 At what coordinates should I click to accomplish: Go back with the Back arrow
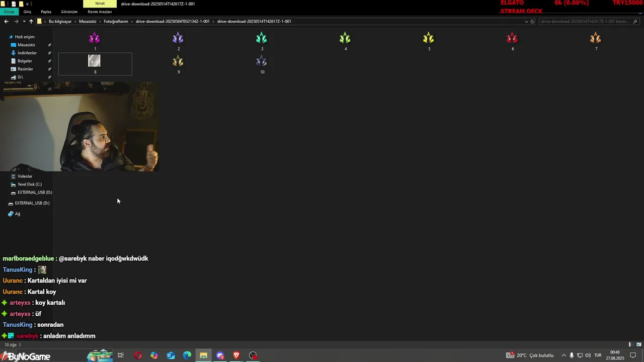[x=6, y=21]
